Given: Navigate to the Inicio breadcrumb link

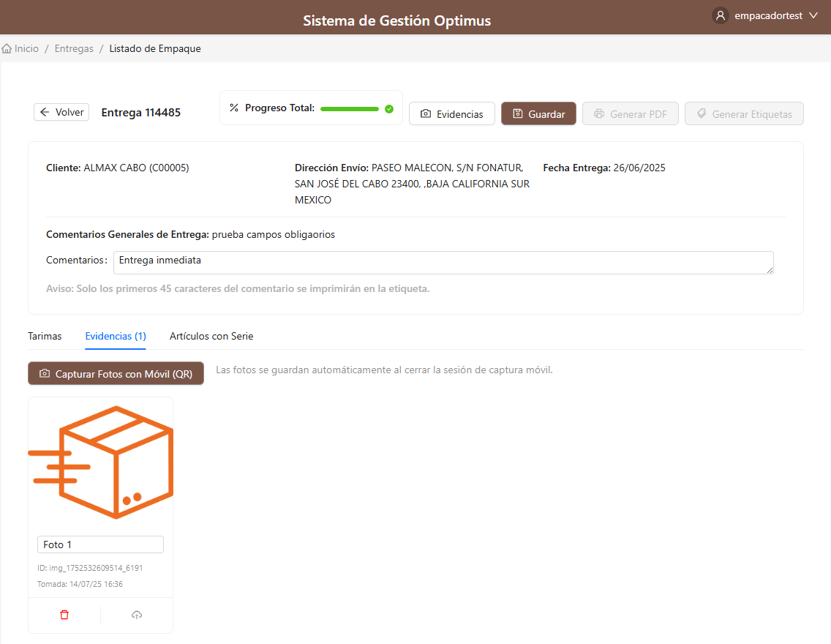Looking at the screenshot, I should coord(26,49).
